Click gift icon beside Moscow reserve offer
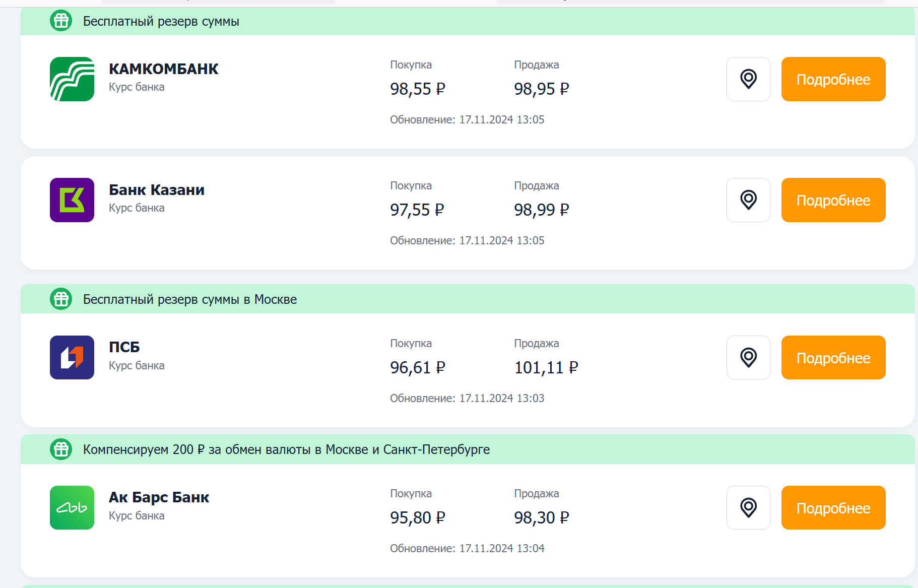Screen dimensions: 918x588 click(61, 299)
